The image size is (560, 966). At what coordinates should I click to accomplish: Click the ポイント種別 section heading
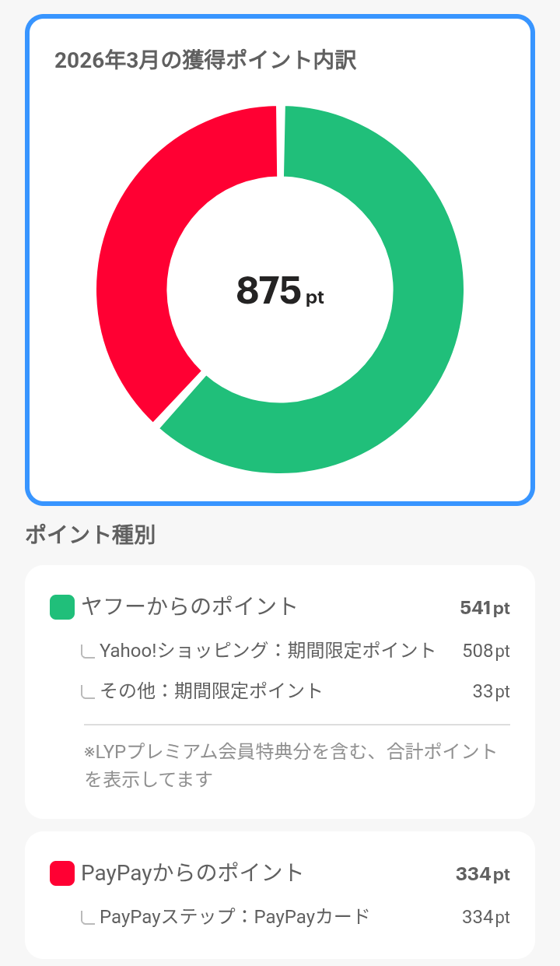point(90,535)
